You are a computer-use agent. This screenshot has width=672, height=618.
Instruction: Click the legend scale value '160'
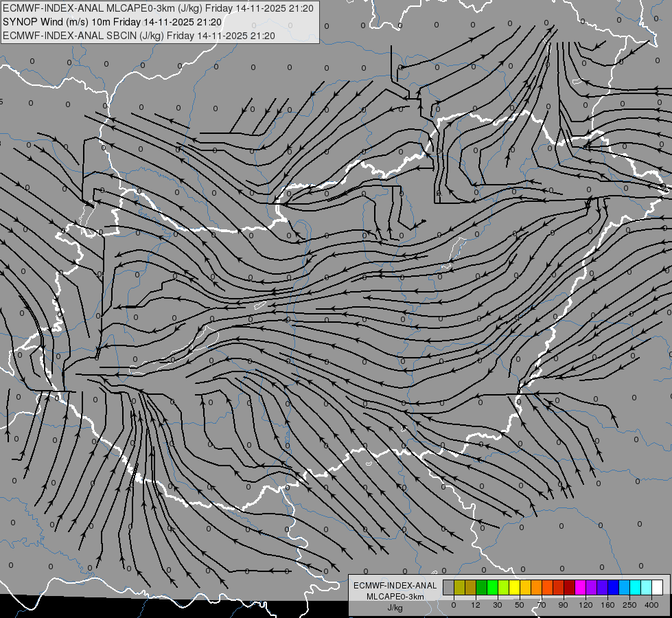607,605
